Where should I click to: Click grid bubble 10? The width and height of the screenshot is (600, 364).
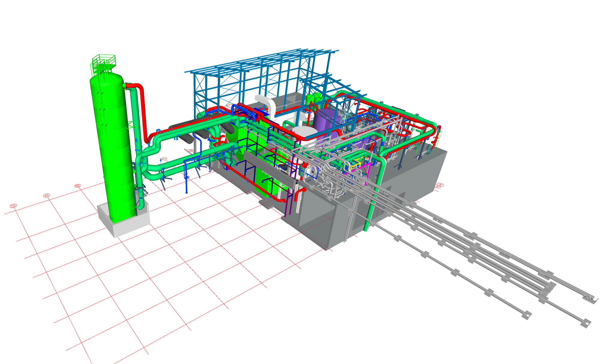pos(77,186)
